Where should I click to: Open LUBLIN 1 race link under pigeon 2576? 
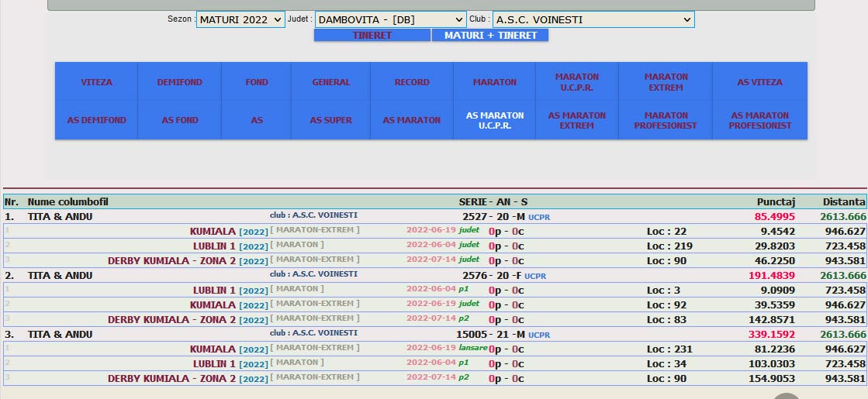tap(214, 291)
